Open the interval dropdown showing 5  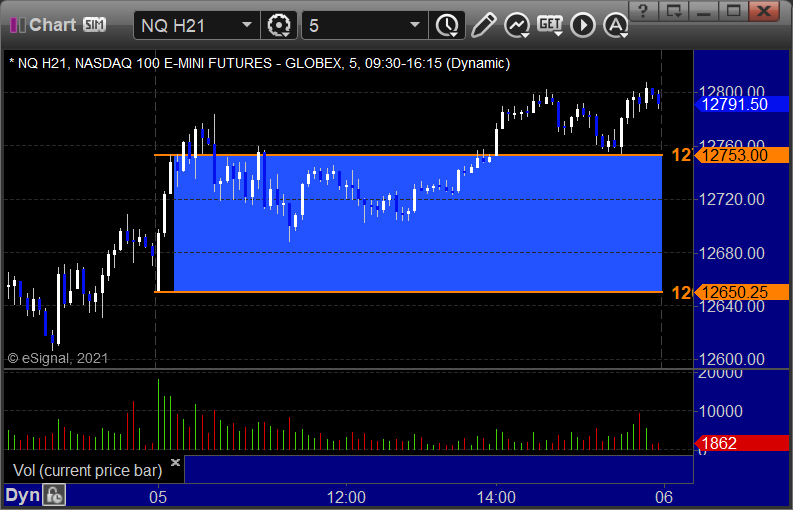point(365,25)
